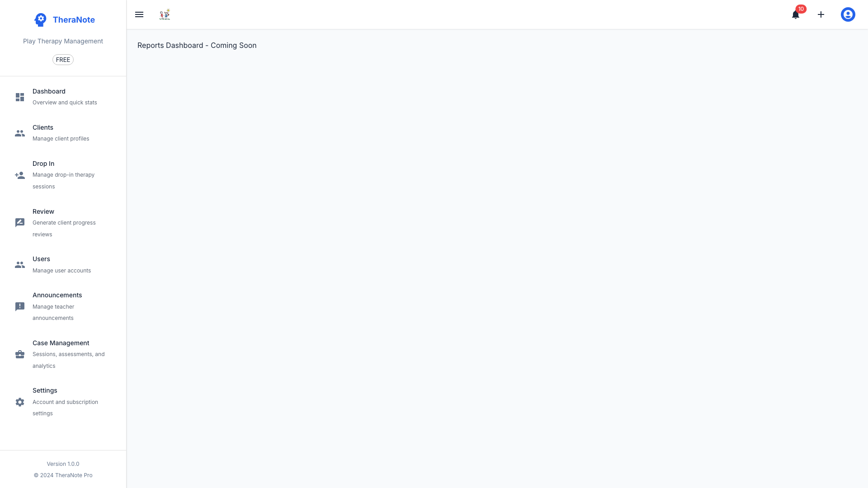Click the Dashboard grid icon

pos(20,97)
